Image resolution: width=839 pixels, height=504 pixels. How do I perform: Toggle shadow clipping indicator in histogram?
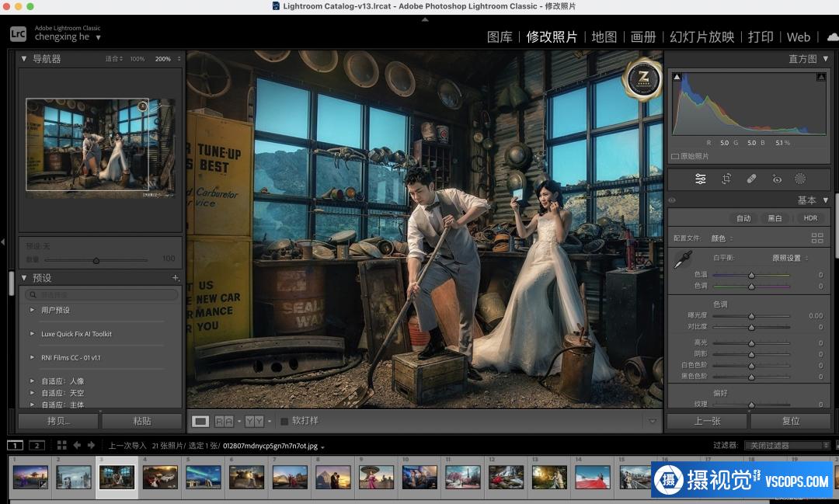677,77
